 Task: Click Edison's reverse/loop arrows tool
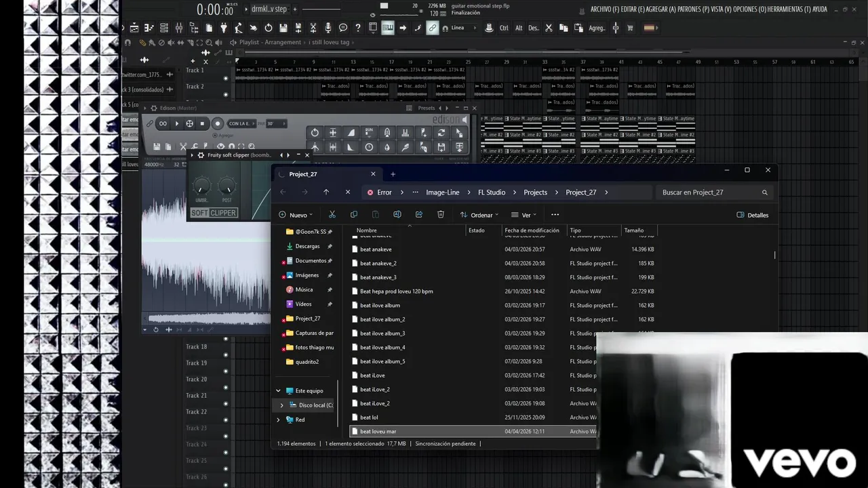(441, 133)
